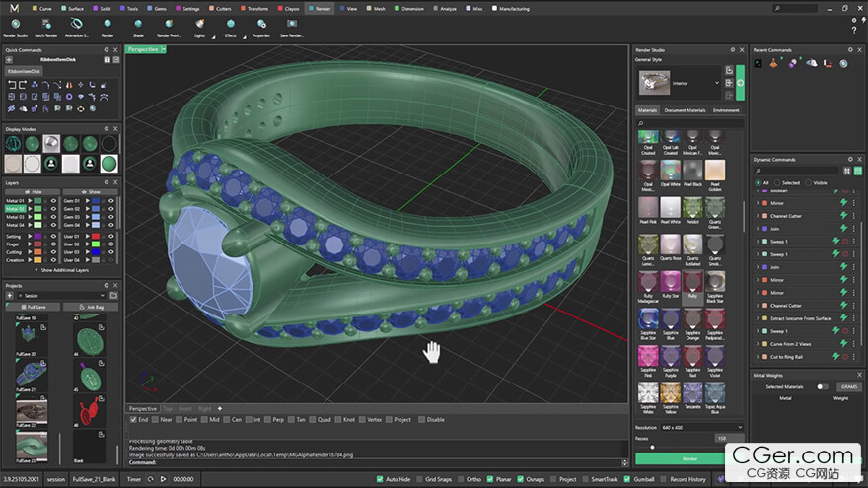The height and width of the screenshot is (488, 868).
Task: Click the User 01 red color swatch
Action: click(96, 237)
